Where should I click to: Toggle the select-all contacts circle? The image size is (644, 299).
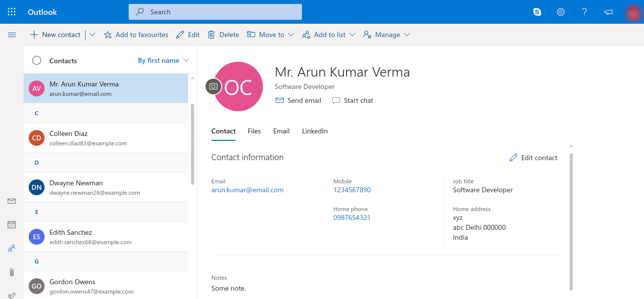37,60
